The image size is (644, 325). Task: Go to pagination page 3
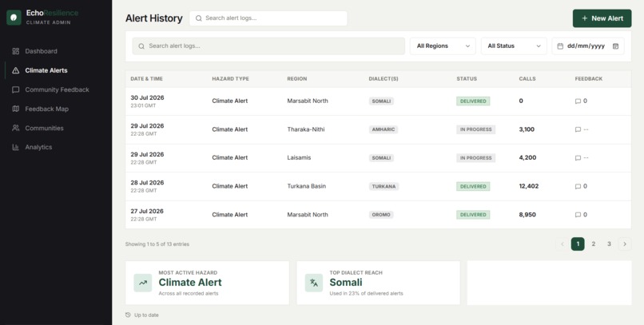pos(609,244)
